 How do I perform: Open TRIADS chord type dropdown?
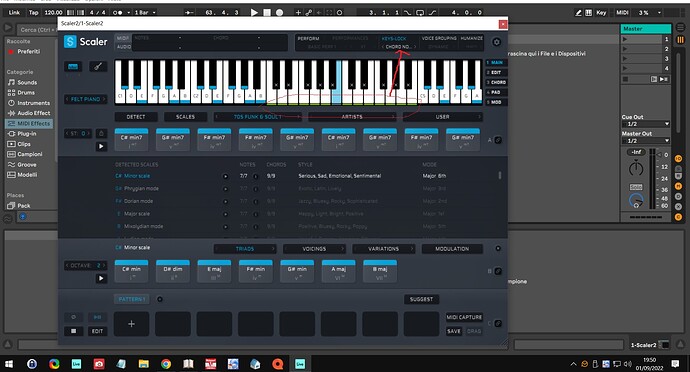[x=245, y=249]
